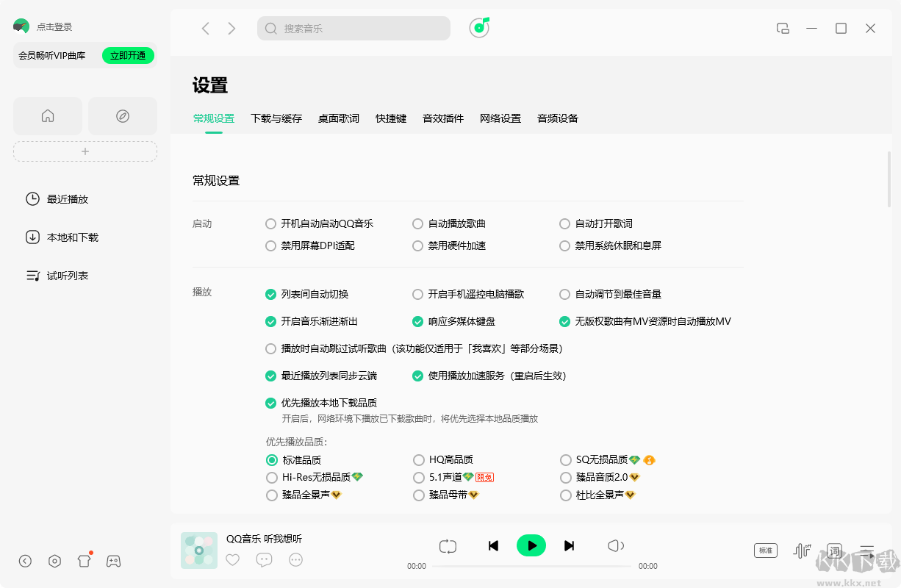Select 5.1声道 radio button
Image resolution: width=901 pixels, height=588 pixels.
tap(419, 477)
